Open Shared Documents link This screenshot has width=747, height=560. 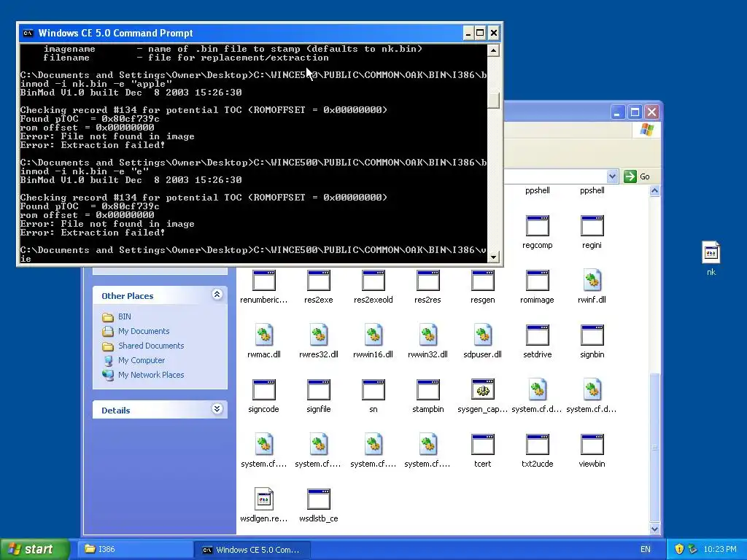click(x=151, y=346)
